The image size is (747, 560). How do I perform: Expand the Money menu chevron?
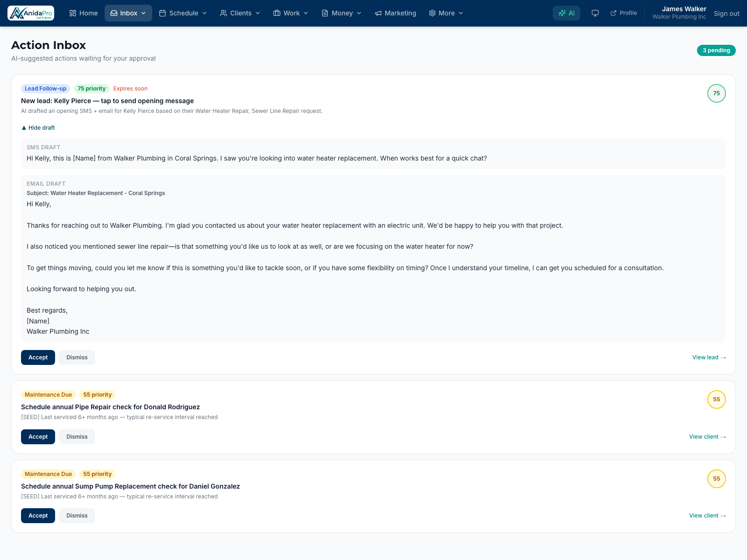click(359, 13)
